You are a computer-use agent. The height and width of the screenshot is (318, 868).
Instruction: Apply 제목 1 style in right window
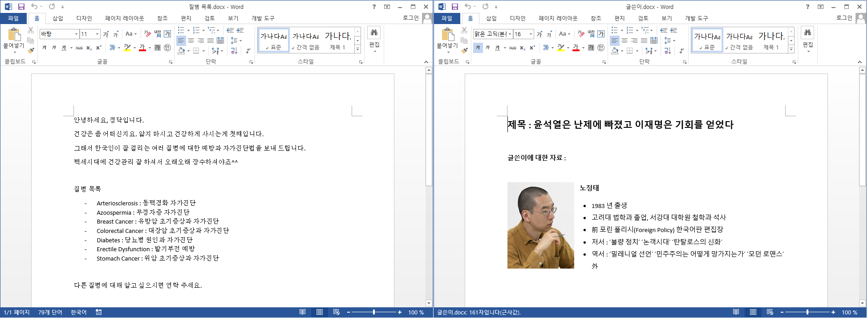[771, 40]
